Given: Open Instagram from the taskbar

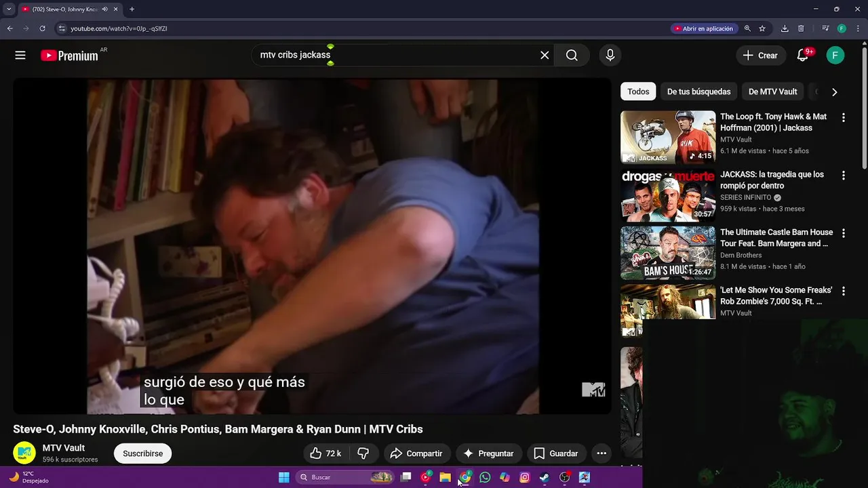Looking at the screenshot, I should (524, 477).
